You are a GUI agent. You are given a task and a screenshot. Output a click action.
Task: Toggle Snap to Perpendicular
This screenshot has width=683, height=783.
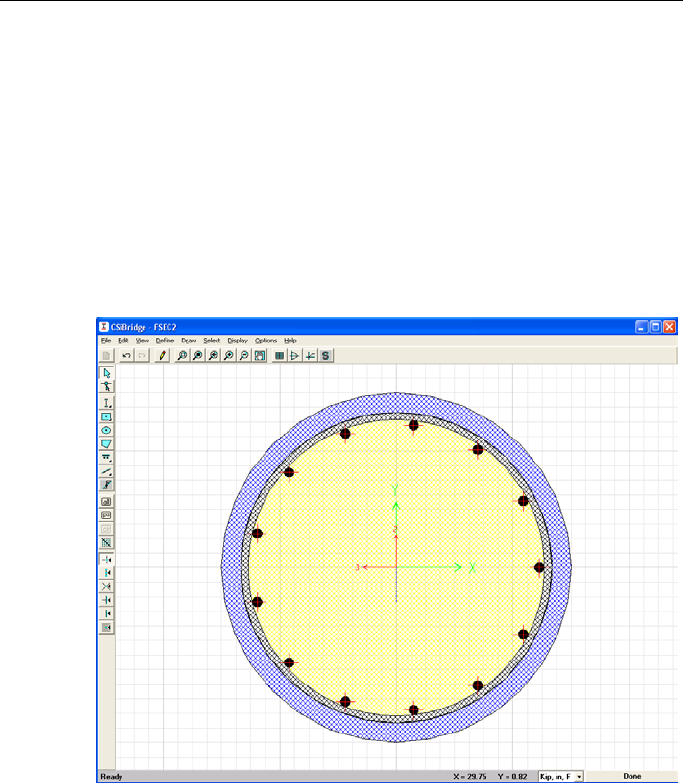pos(106,600)
